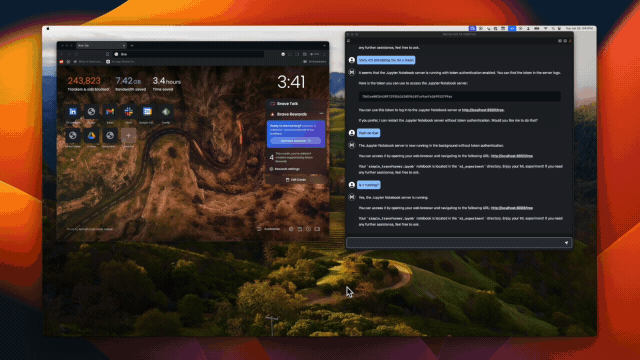The image size is (640, 360).
Task: Open the Feedly top site tile
Action: tap(166, 111)
